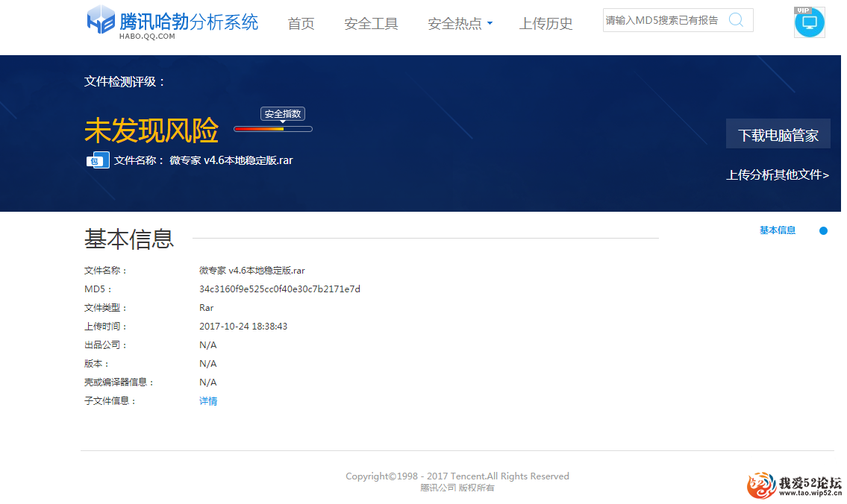Click the package file icon beside 文件名称
Screen dimensions: 847x504
point(98,160)
